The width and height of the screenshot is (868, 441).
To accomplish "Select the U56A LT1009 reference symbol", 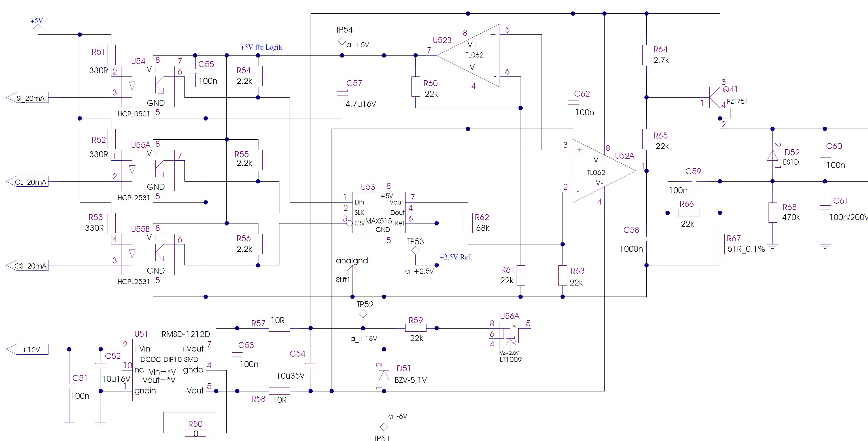I will tap(510, 338).
